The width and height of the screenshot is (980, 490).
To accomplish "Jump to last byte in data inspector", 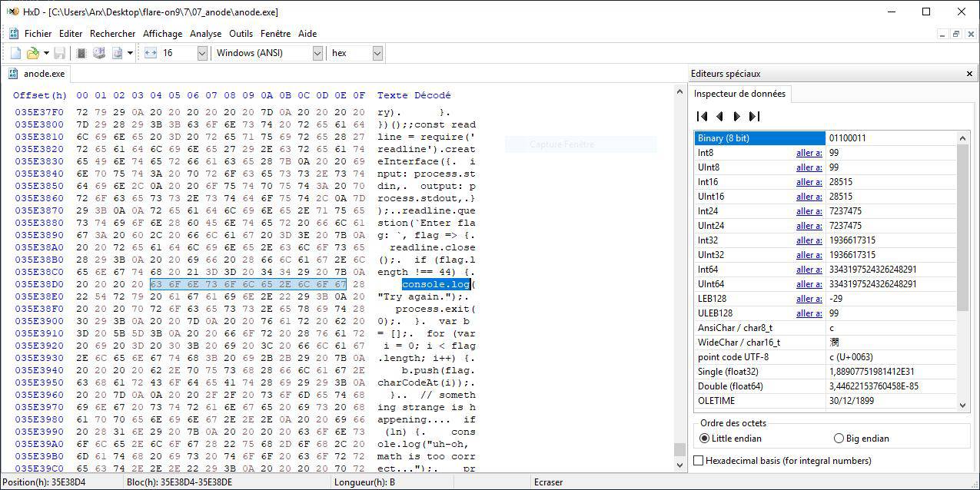I will pos(754,117).
